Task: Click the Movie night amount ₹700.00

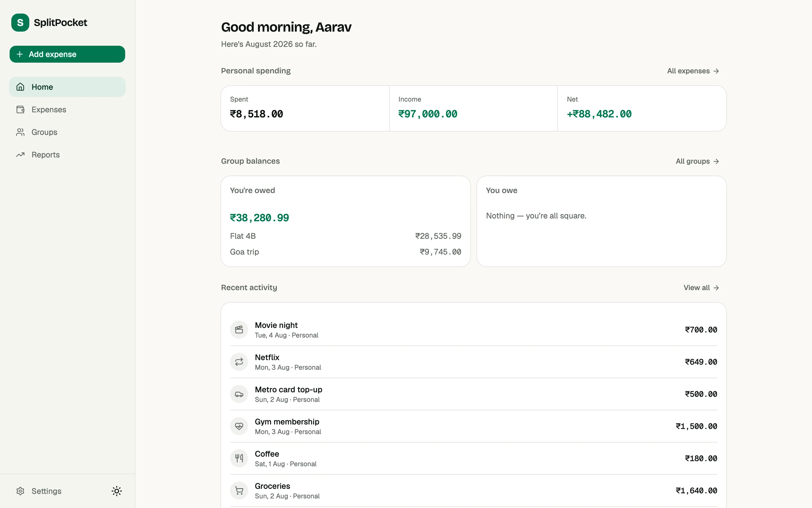Action: point(701,330)
